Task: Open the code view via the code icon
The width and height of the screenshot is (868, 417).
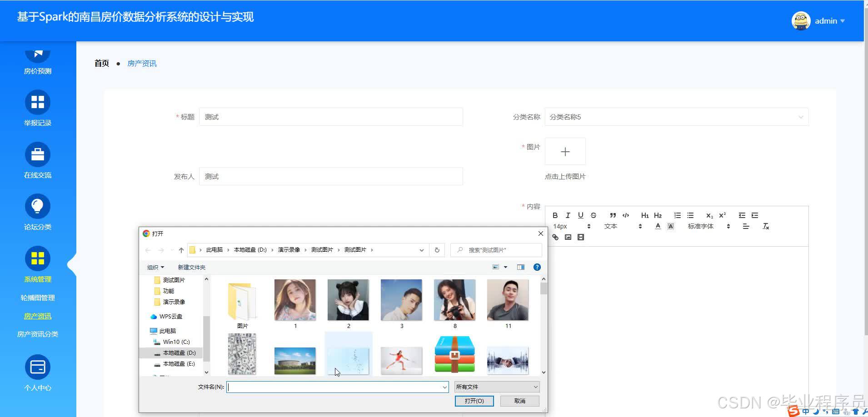Action: [x=626, y=215]
